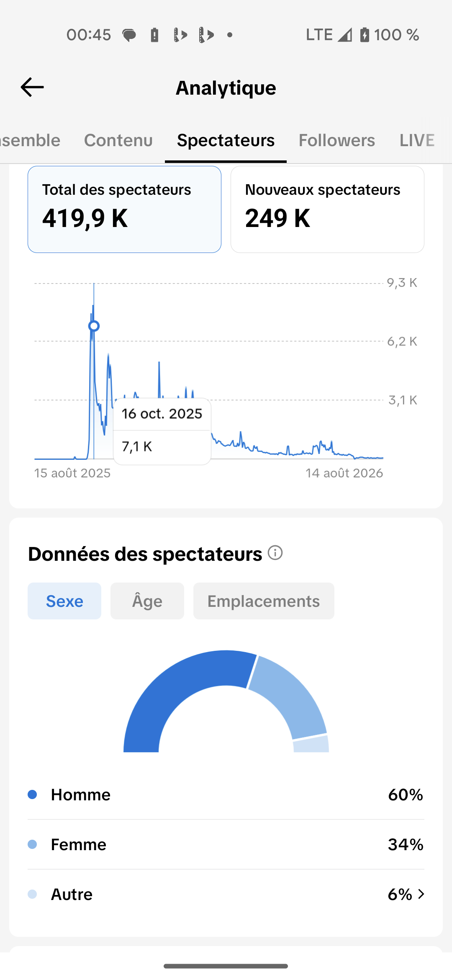This screenshot has width=452, height=980.
Task: Tap the light blue Femme legend dot
Action: [x=32, y=844]
